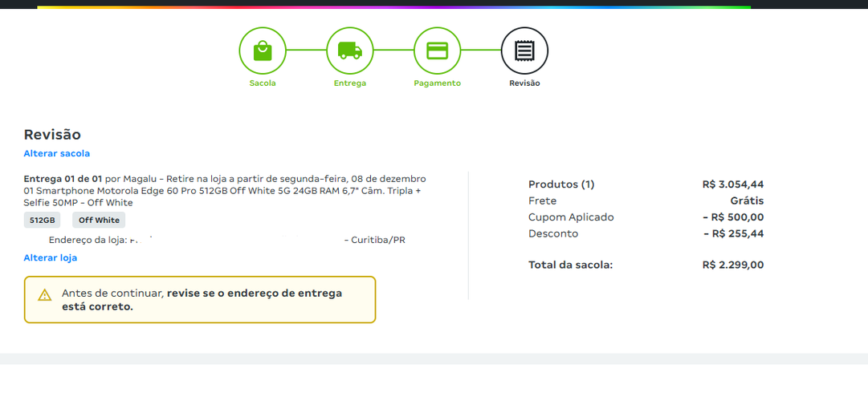
Task: Go to the Entrega step label
Action: click(x=349, y=83)
